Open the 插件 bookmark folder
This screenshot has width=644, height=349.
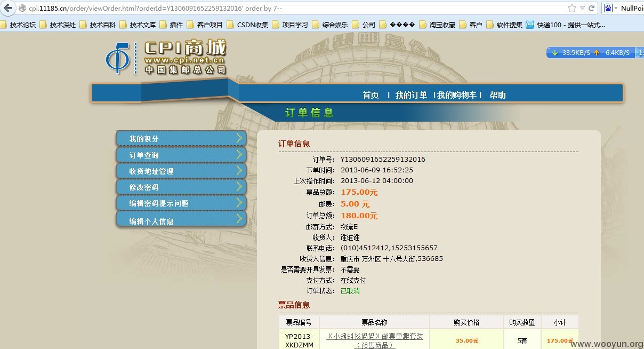tap(172, 25)
